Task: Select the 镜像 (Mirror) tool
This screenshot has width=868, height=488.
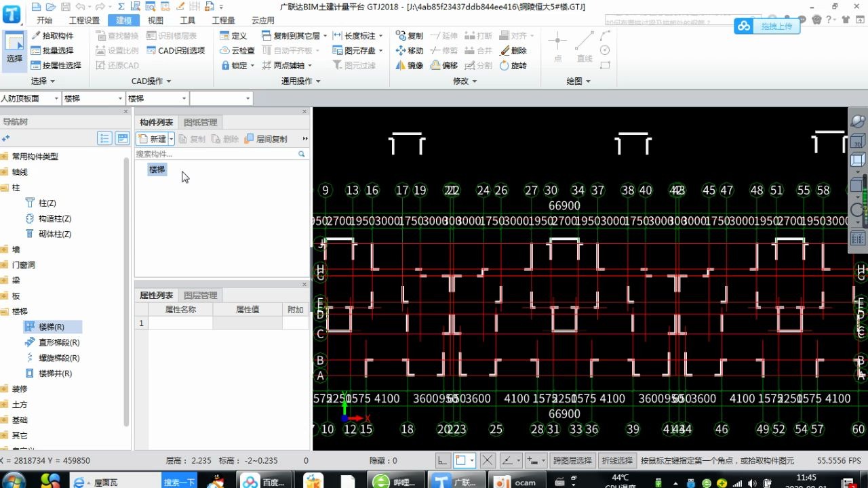Action: [410, 65]
